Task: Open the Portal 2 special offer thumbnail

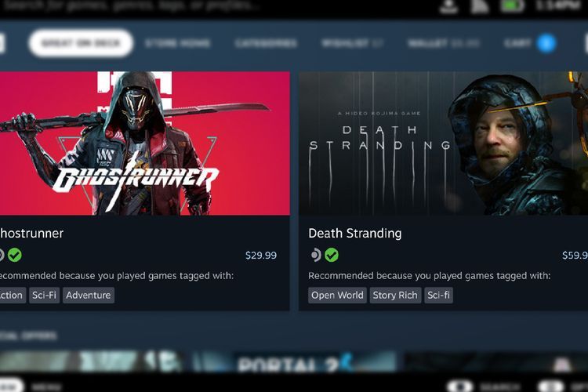Action: 296,361
